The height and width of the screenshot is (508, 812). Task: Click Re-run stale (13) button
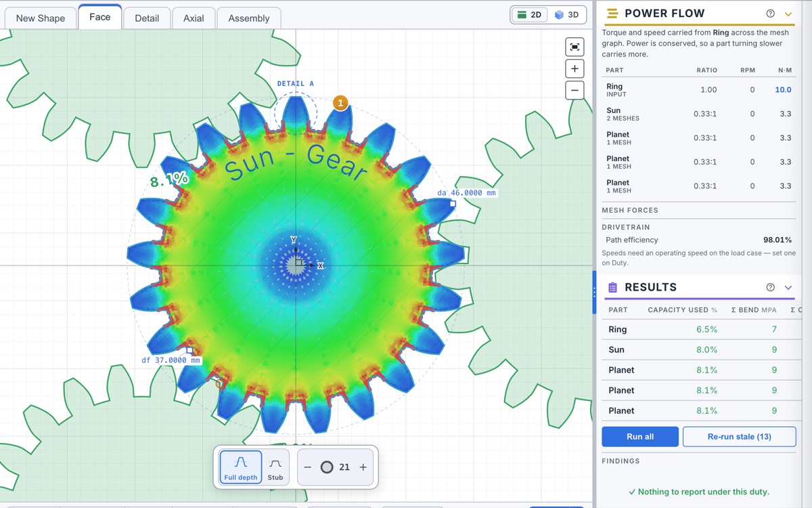pos(739,437)
